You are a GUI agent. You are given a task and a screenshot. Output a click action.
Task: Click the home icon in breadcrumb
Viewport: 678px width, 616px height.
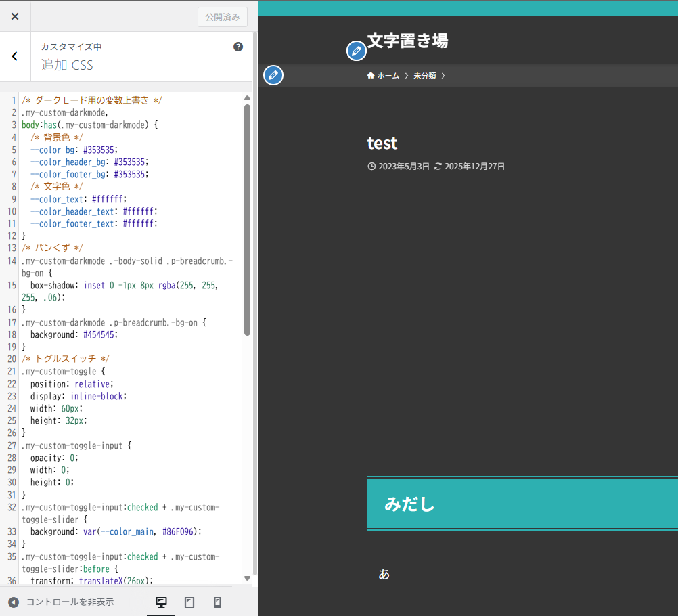[x=371, y=75]
